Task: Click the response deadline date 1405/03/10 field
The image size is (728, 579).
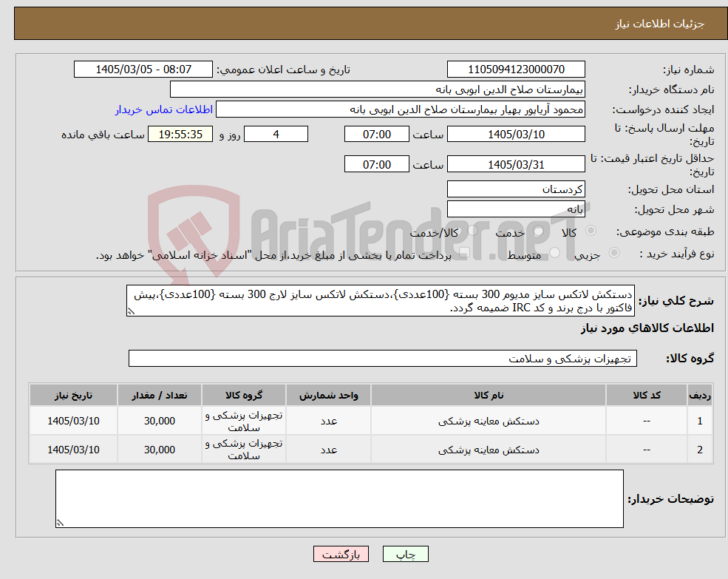Action: point(516,135)
